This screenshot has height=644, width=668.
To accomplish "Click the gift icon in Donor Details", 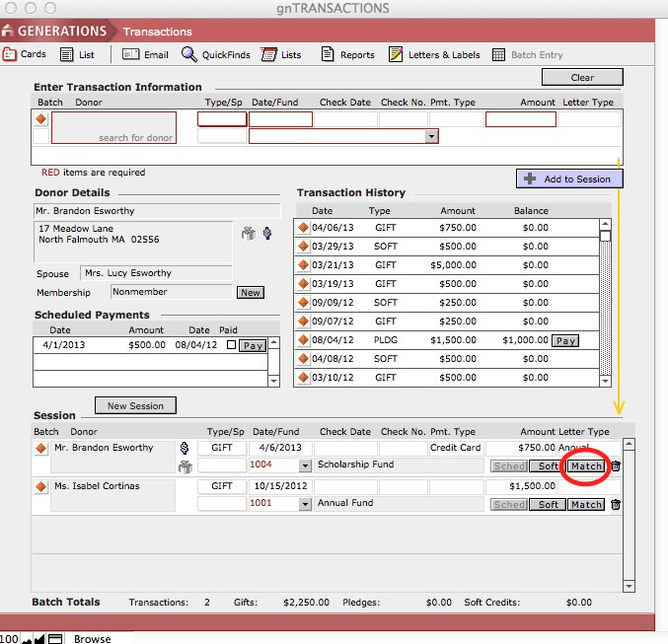I will click(x=248, y=234).
